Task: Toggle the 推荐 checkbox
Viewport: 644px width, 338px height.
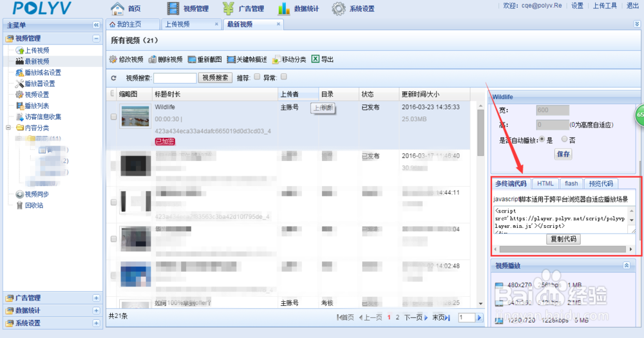Action: [x=257, y=77]
